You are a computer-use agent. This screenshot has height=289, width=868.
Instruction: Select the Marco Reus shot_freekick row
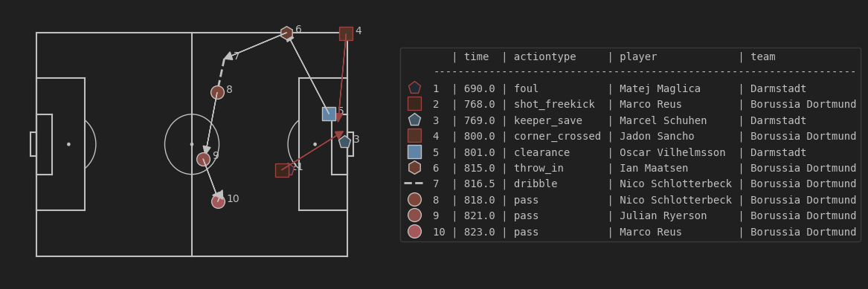(631, 104)
